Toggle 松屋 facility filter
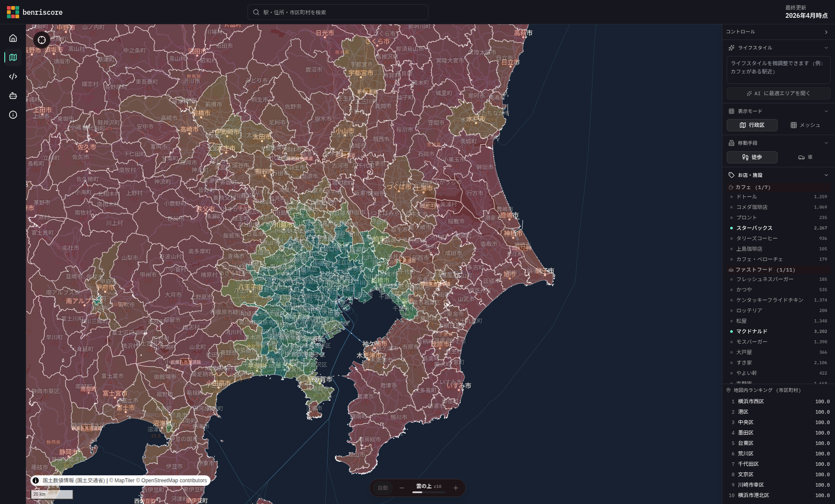835x504 pixels. click(x=778, y=321)
